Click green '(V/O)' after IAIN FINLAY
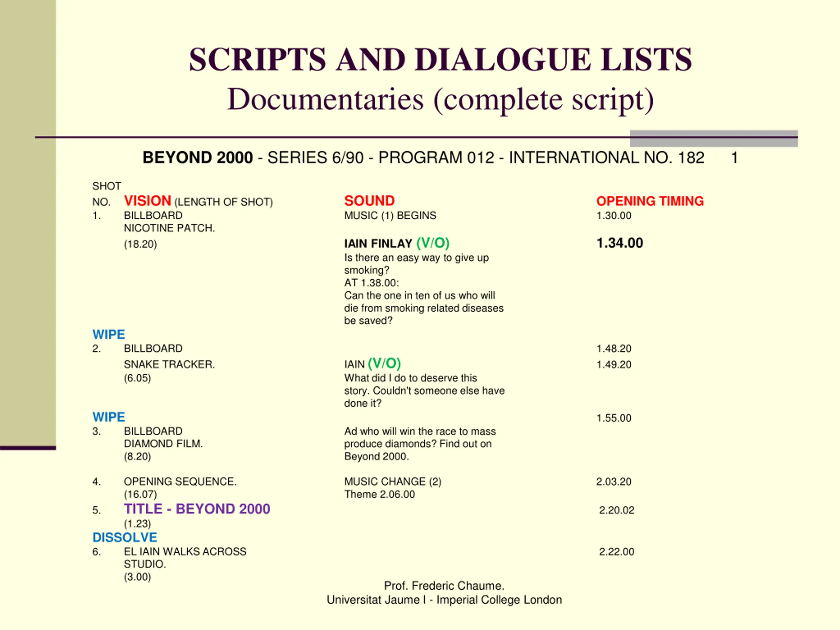The image size is (840, 630). [433, 243]
